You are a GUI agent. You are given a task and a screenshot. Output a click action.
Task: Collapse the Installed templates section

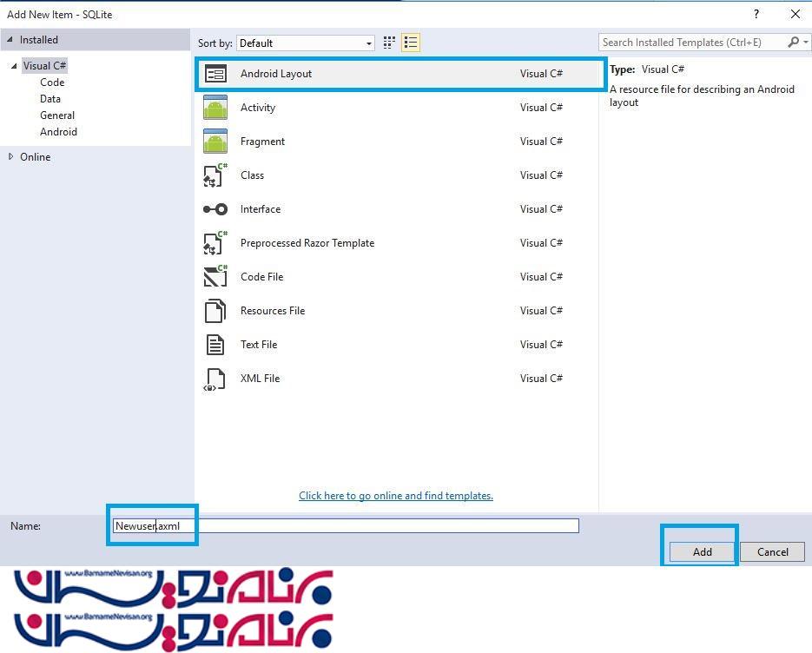(10, 40)
